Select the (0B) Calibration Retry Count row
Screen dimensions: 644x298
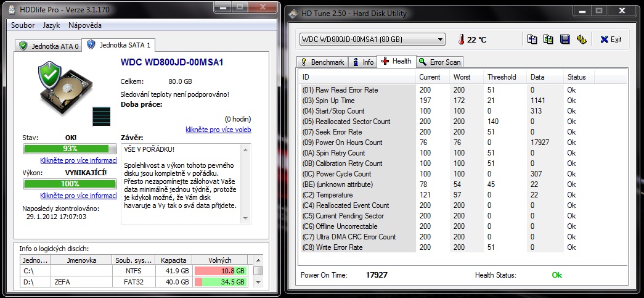[447, 163]
